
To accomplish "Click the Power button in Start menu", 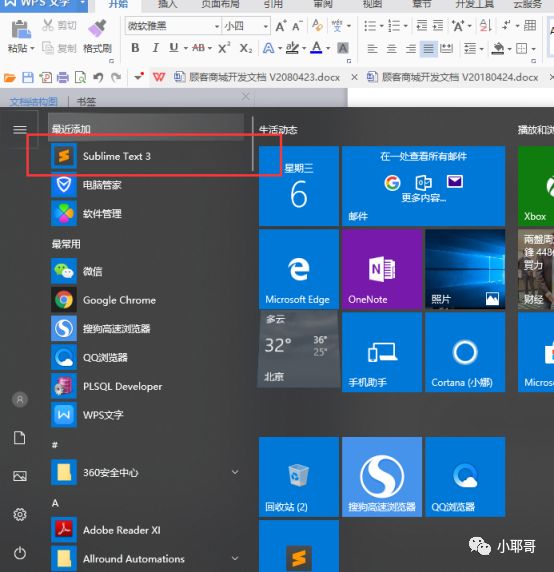I will pyautogui.click(x=20, y=553).
